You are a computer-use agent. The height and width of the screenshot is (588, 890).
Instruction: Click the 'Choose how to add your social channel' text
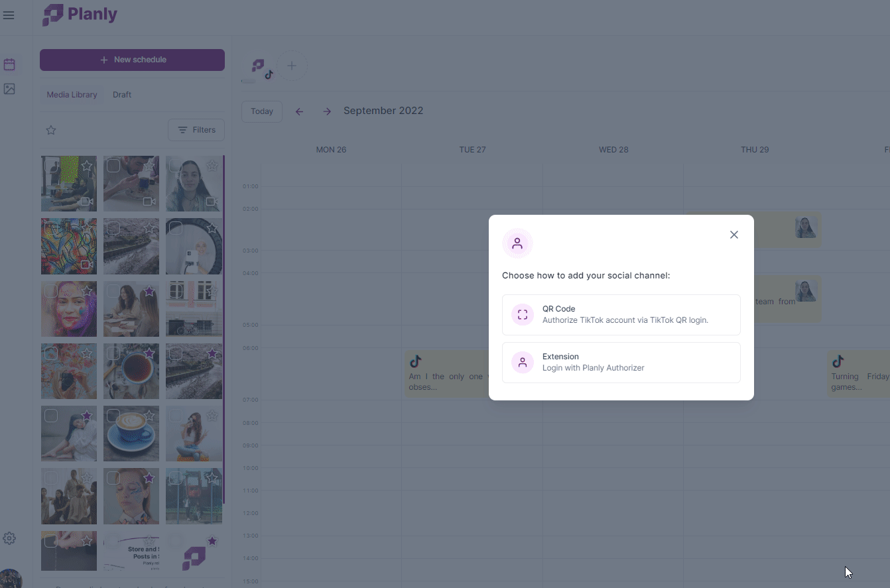586,275
